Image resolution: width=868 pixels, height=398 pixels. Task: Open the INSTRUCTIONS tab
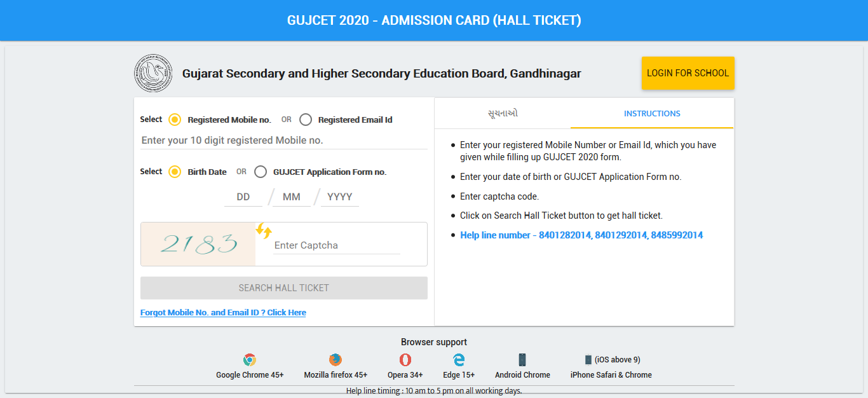click(x=652, y=114)
